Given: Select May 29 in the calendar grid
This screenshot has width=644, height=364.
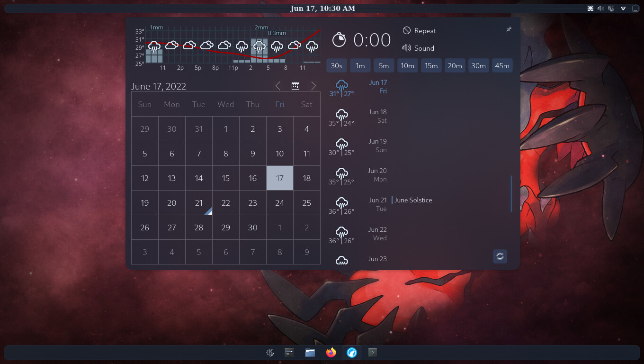Looking at the screenshot, I should tap(145, 129).
